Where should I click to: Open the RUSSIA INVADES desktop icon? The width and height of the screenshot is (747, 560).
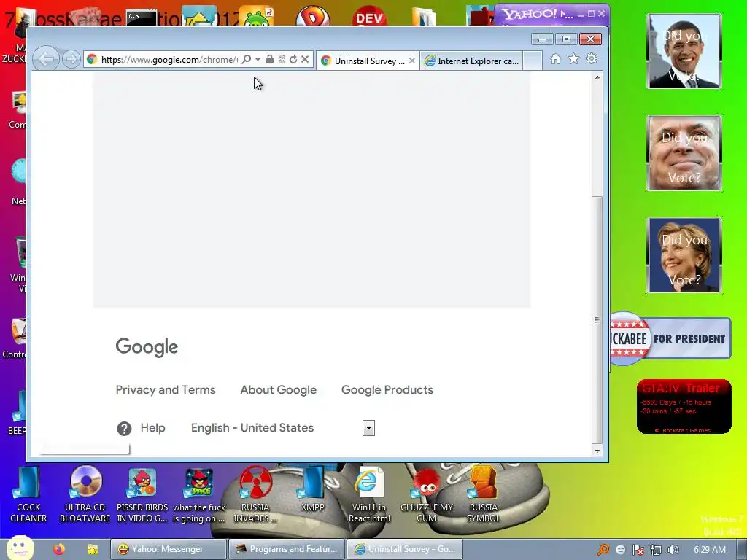pos(255,494)
